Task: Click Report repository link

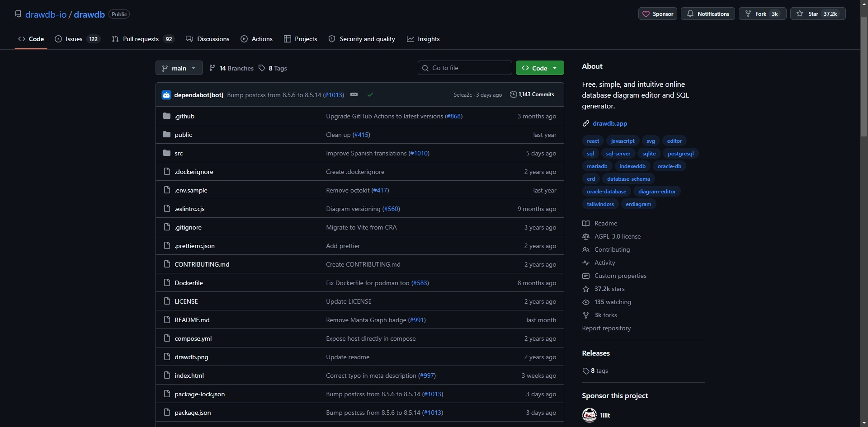Action: coord(606,328)
